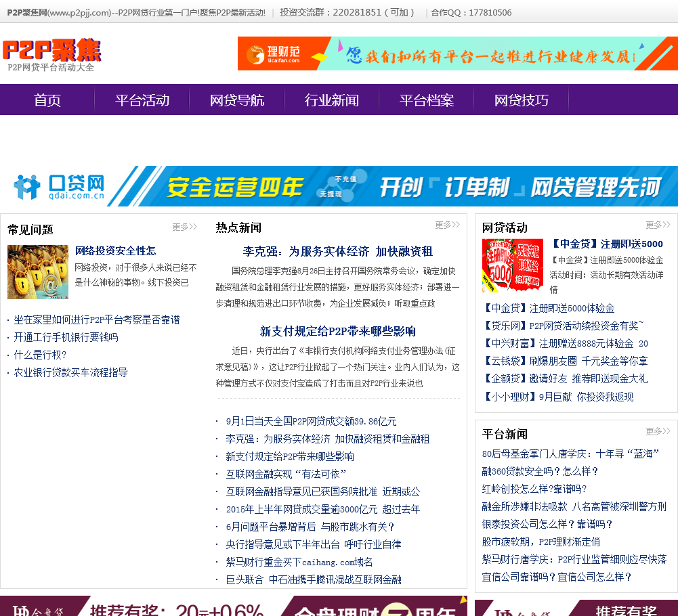Click 更多>> next to 平台新闻

coord(658,431)
